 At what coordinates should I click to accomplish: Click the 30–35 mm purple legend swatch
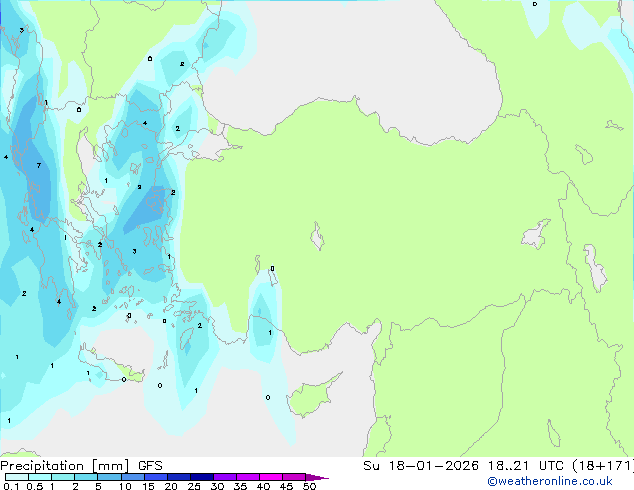tap(224, 477)
